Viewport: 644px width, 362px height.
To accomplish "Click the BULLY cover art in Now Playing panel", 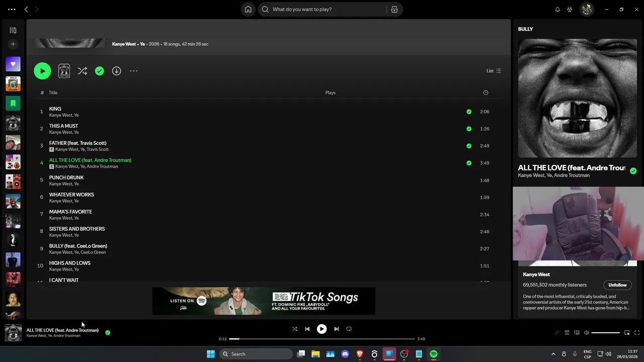I will tap(578, 99).
